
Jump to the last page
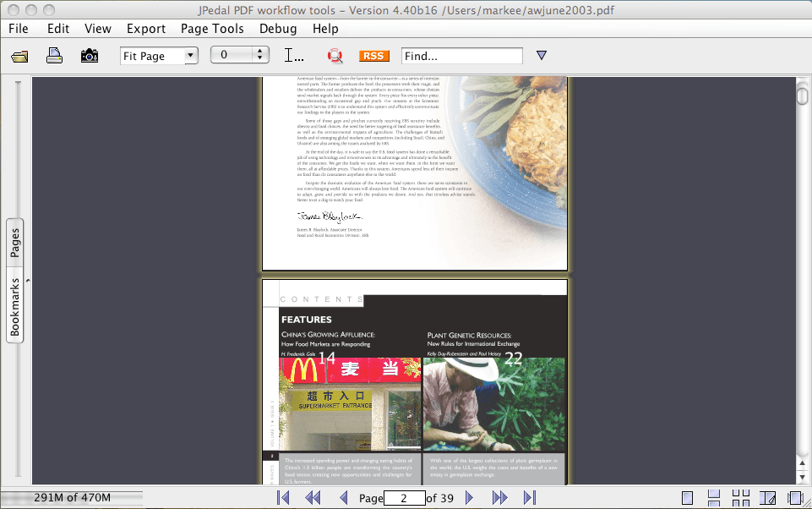coord(530,498)
